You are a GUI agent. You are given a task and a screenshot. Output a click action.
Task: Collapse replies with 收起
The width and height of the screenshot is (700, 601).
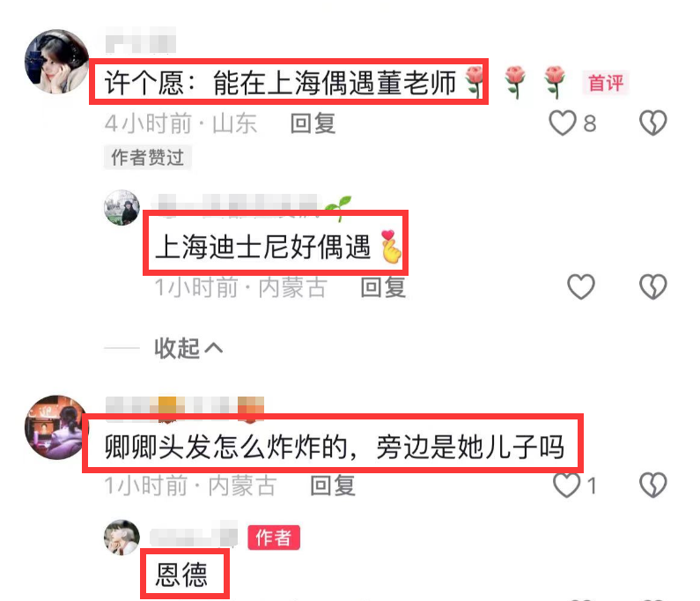coord(177,348)
